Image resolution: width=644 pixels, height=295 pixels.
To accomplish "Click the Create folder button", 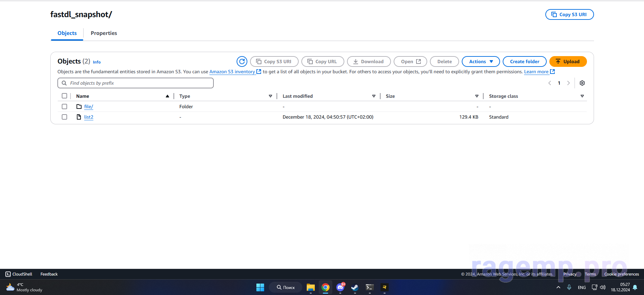I will (x=524, y=61).
